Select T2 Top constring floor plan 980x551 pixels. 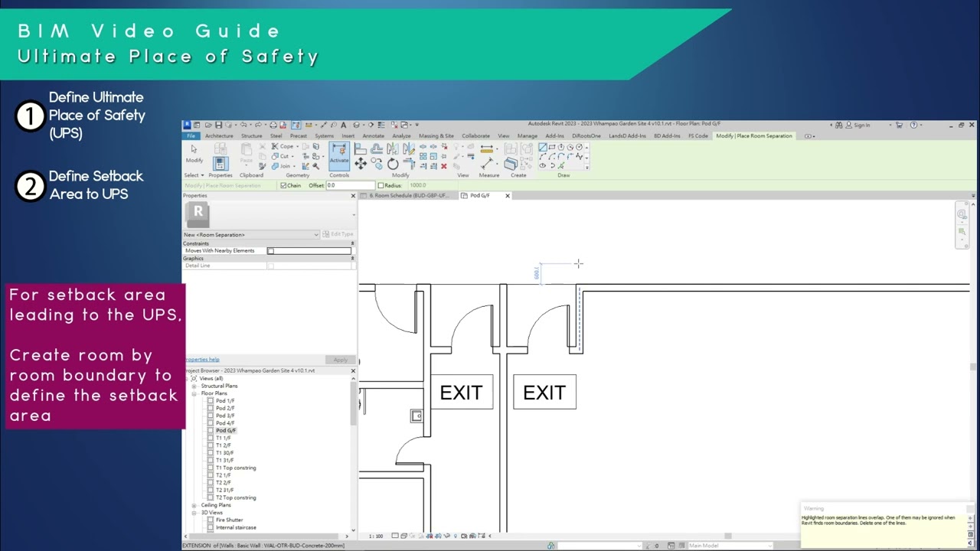pyautogui.click(x=236, y=497)
